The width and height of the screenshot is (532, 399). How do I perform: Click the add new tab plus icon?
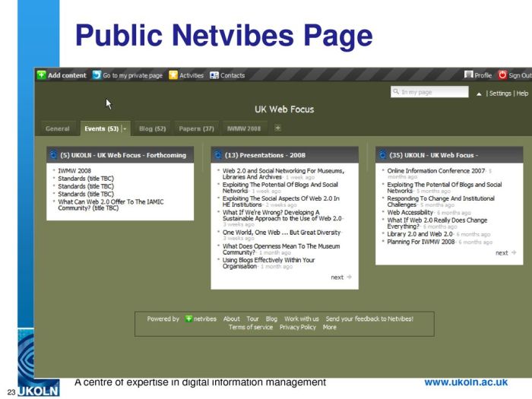pyautogui.click(x=277, y=128)
